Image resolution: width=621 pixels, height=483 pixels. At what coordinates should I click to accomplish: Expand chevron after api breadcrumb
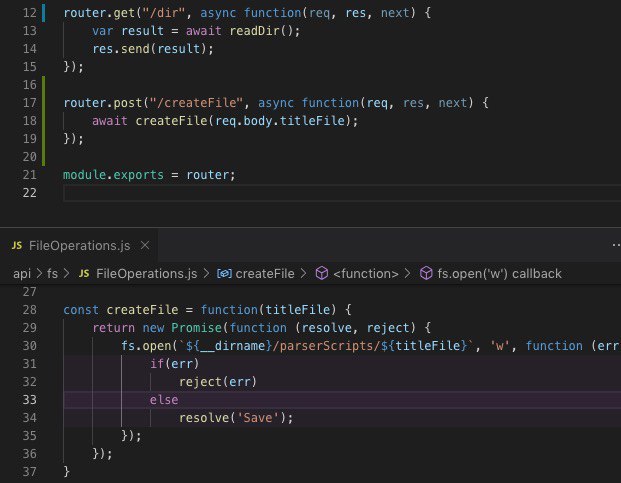point(39,274)
